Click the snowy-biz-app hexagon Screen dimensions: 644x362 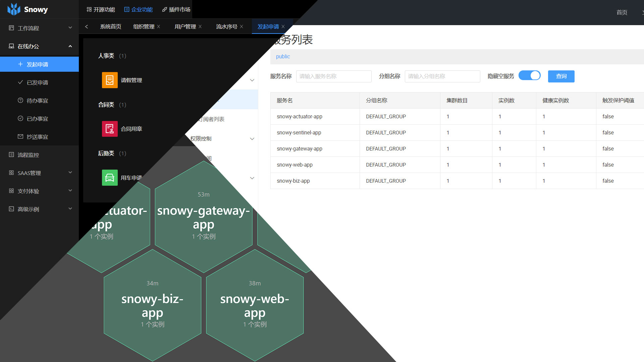click(x=152, y=305)
